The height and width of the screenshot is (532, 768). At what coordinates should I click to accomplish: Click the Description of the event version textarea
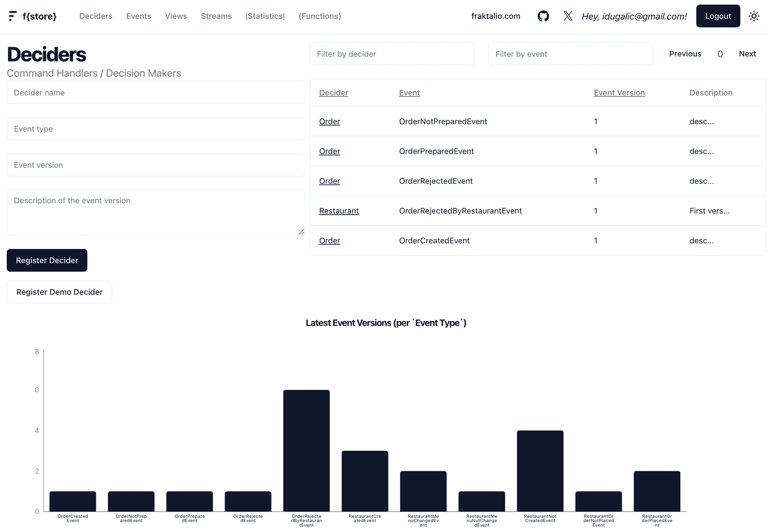coord(156,212)
